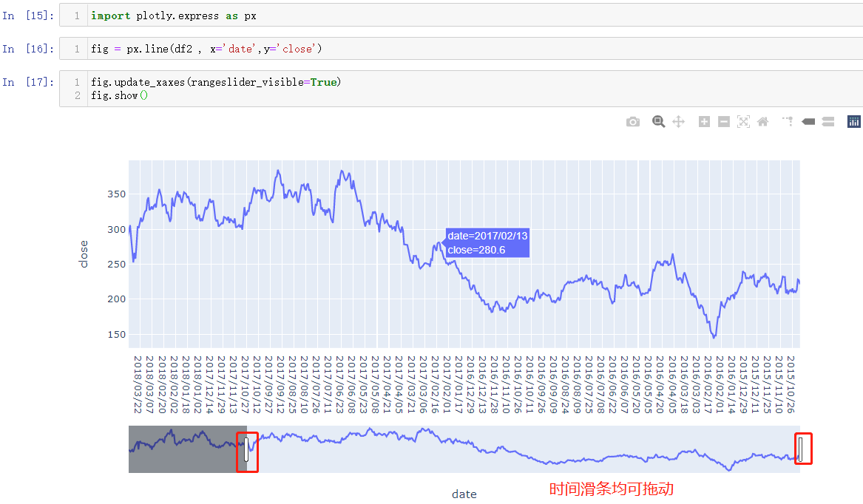The image size is (863, 504).
Task: Click the selected light region of range slider
Action: (523, 449)
